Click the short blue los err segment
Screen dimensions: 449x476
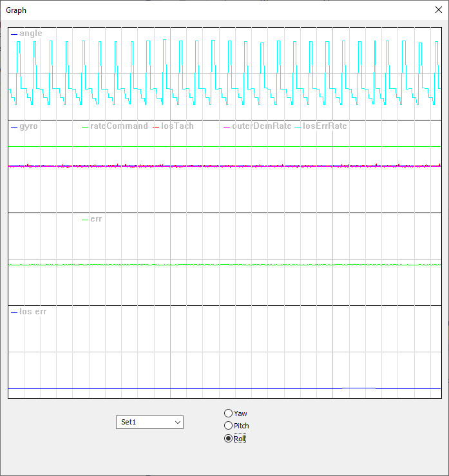[358, 388]
